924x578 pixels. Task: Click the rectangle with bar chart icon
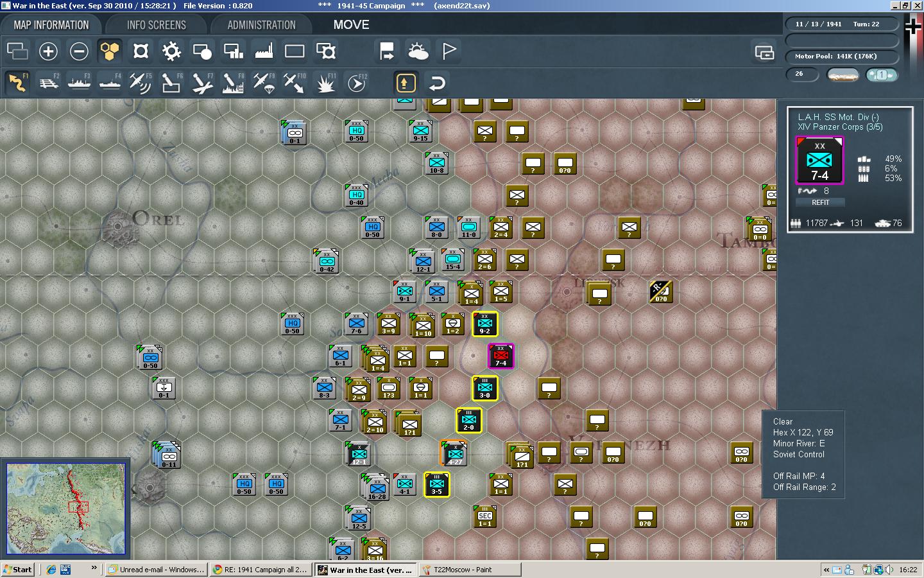tap(233, 51)
